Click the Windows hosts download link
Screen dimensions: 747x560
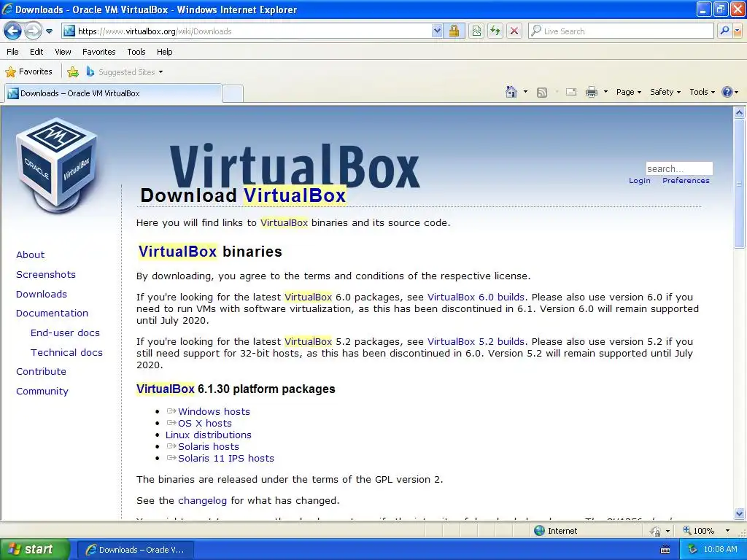point(214,411)
